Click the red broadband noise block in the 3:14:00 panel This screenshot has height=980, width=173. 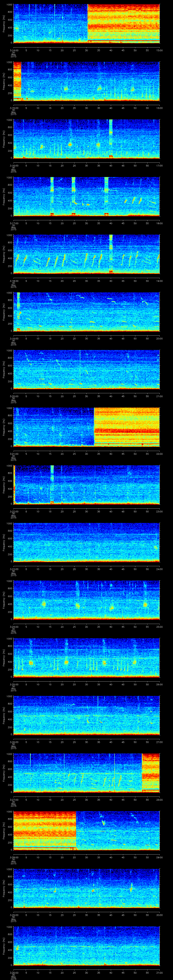[123, 24]
